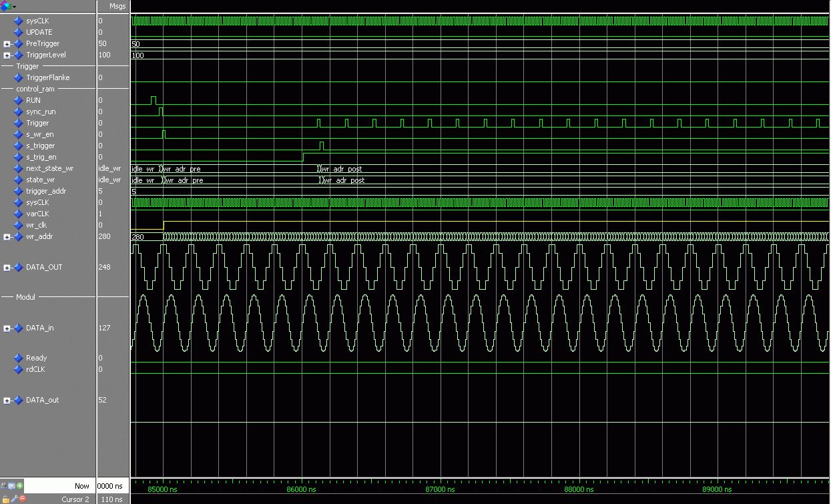Select the Ready signal icon
This screenshot has height=504, width=831.
coord(19,358)
